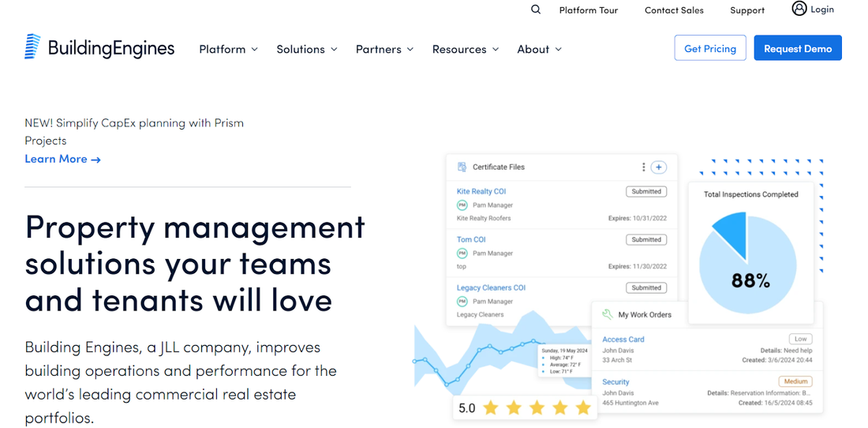The width and height of the screenshot is (868, 428).
Task: Click the Get Pricing button
Action: pos(710,48)
